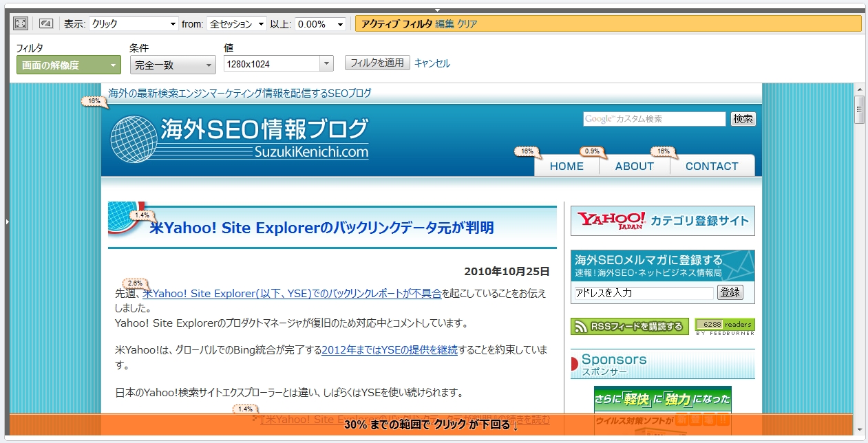This screenshot has height=443, width=868.
Task: Click the 16% click bubble above HOME
Action: (x=527, y=151)
